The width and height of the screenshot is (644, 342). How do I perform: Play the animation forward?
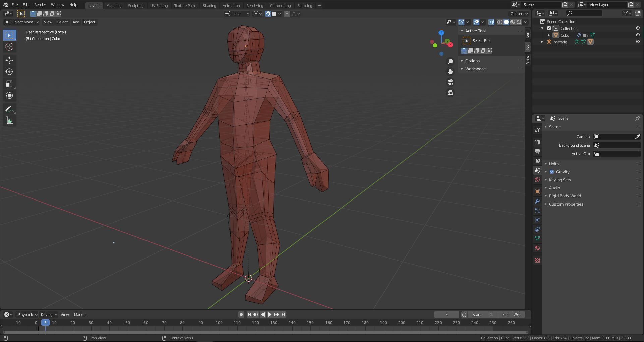pyautogui.click(x=269, y=315)
